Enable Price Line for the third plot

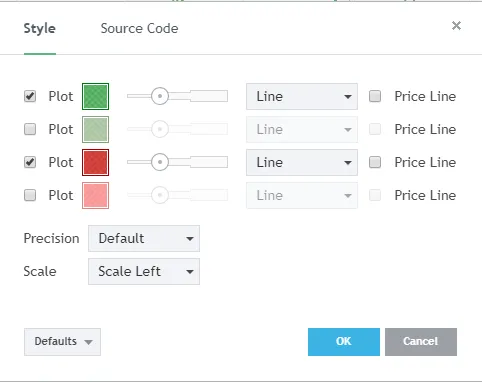pos(375,162)
